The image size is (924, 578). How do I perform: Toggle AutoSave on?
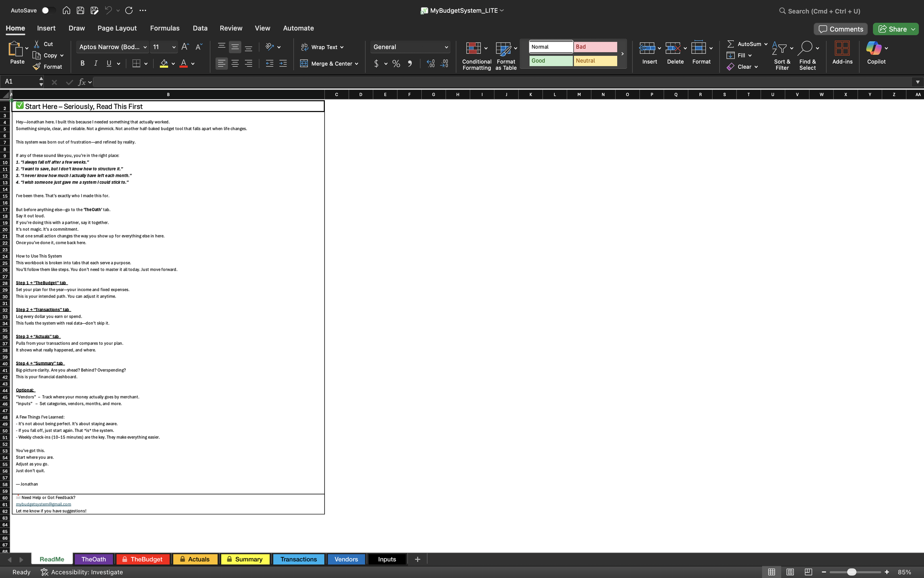coord(48,10)
